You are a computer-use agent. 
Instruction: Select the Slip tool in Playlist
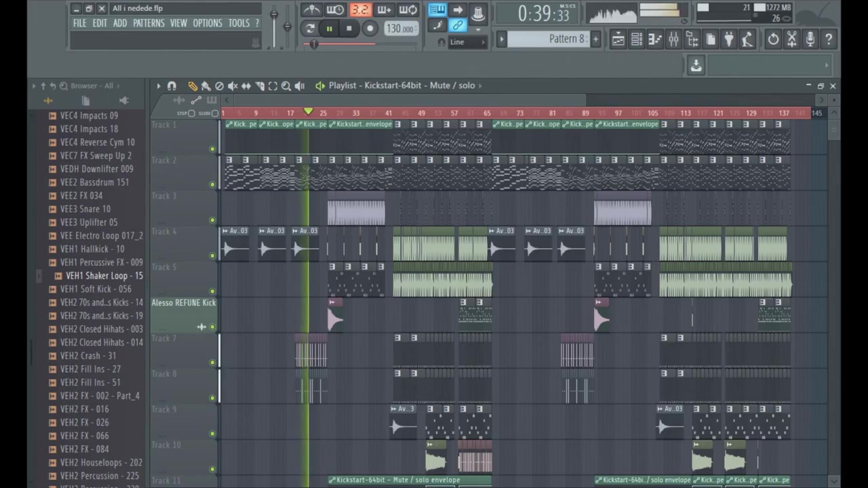(x=246, y=86)
